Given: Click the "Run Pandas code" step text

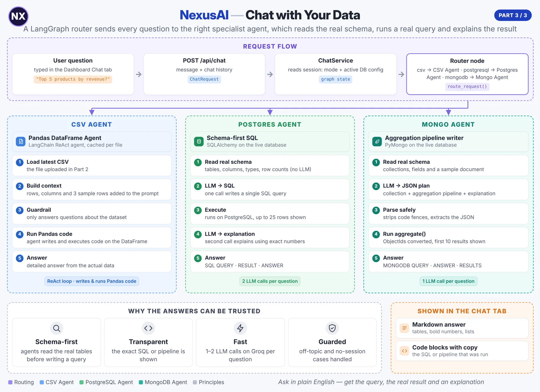Looking at the screenshot, I should [49, 234].
